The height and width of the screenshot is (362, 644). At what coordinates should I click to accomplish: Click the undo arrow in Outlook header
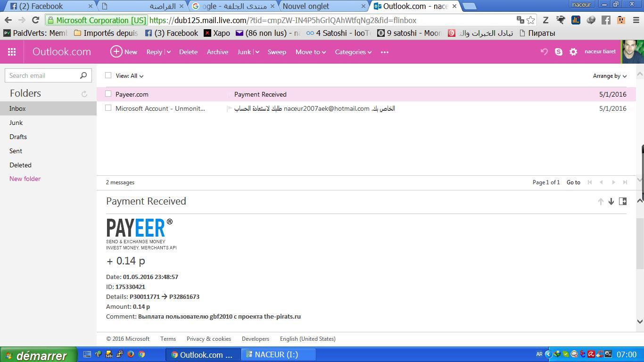(x=544, y=52)
